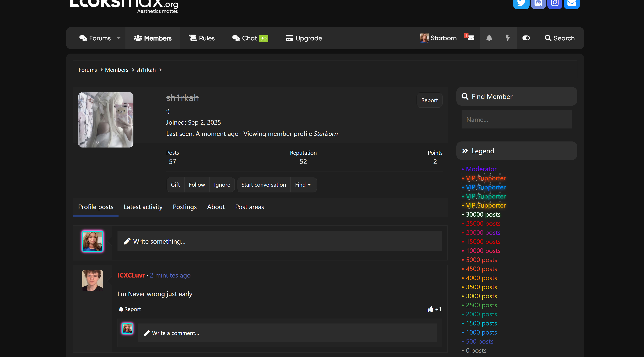Switch to the Profile posts tab
644x357 pixels.
[x=96, y=207]
